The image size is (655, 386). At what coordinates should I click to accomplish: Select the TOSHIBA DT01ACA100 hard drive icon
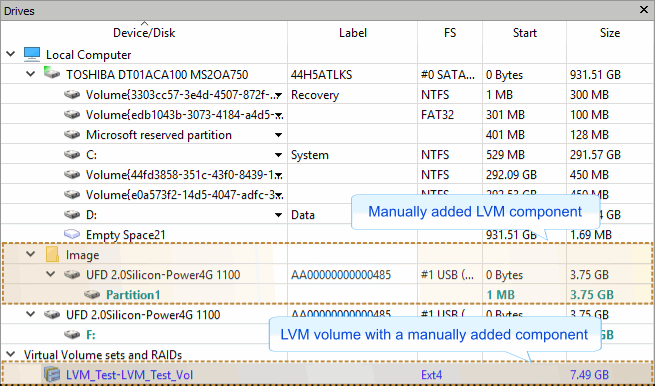coord(52,74)
